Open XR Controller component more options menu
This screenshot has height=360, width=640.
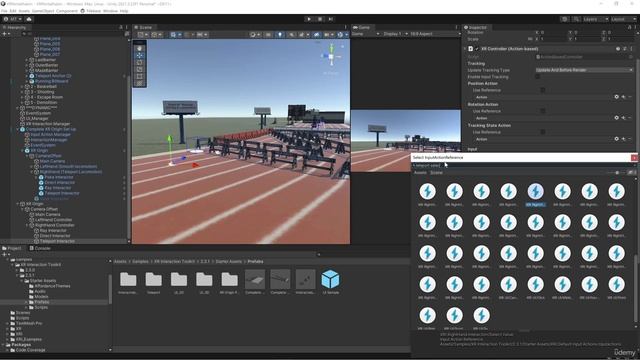click(x=632, y=49)
